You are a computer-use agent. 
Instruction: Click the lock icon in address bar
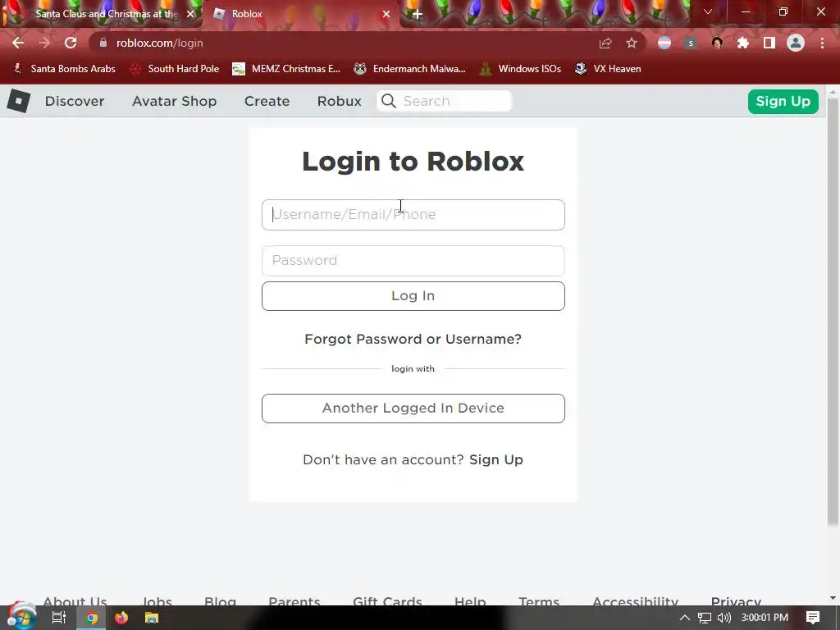click(x=103, y=43)
